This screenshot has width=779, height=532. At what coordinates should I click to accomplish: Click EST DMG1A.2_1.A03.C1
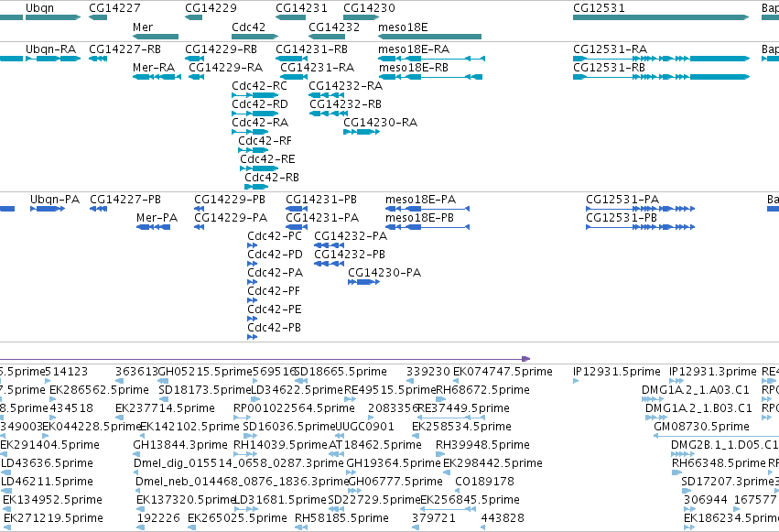tap(695, 390)
